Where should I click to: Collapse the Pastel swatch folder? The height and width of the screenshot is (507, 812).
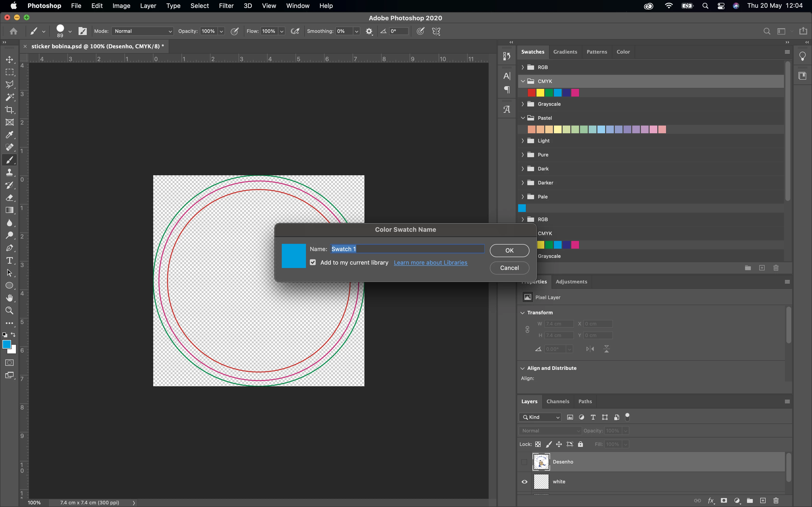pos(522,118)
